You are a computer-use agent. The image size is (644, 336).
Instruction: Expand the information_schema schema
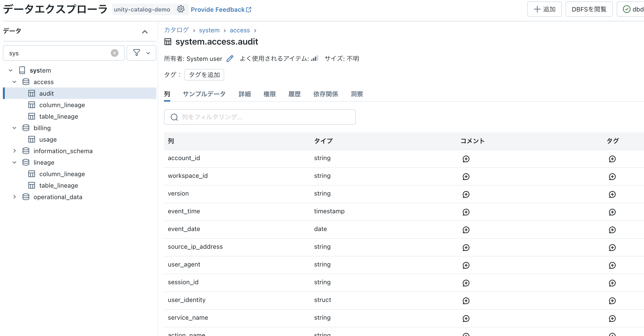point(14,151)
